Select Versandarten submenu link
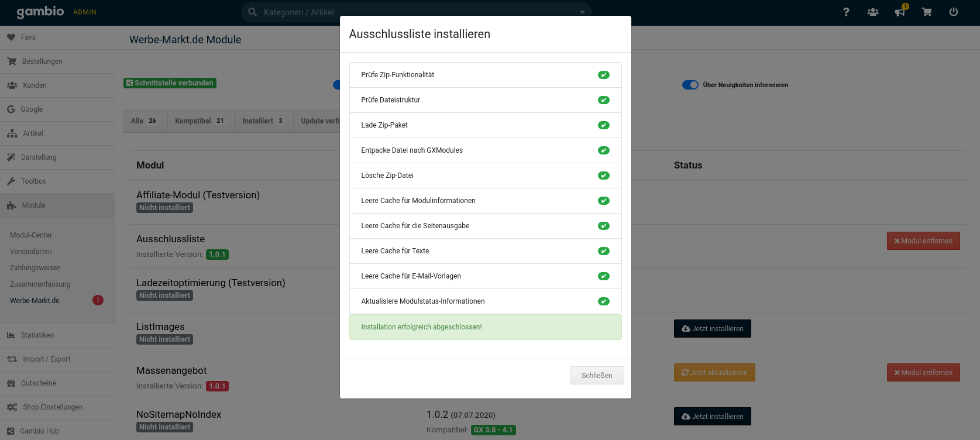The width and height of the screenshot is (980, 440). point(31,251)
